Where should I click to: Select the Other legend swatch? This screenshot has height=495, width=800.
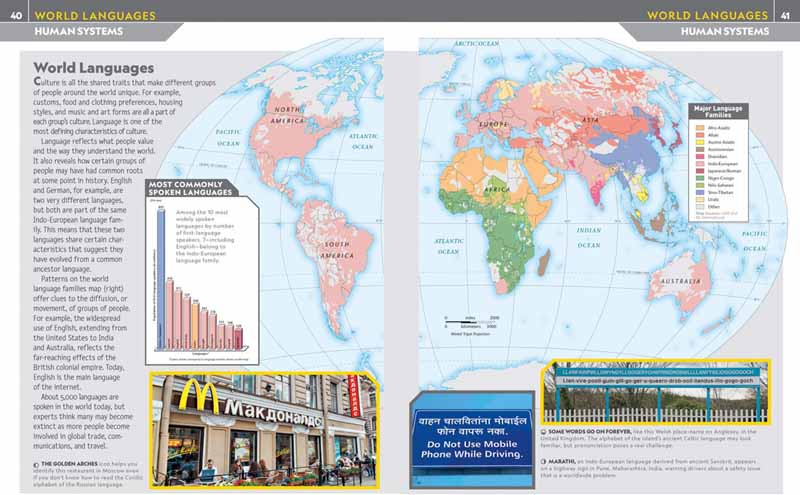[x=700, y=207]
